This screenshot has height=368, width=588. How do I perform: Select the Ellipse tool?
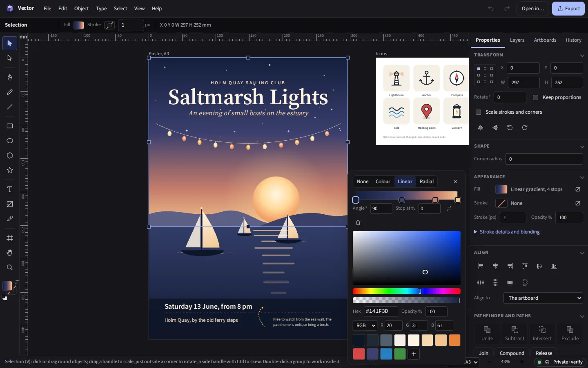coord(10,141)
